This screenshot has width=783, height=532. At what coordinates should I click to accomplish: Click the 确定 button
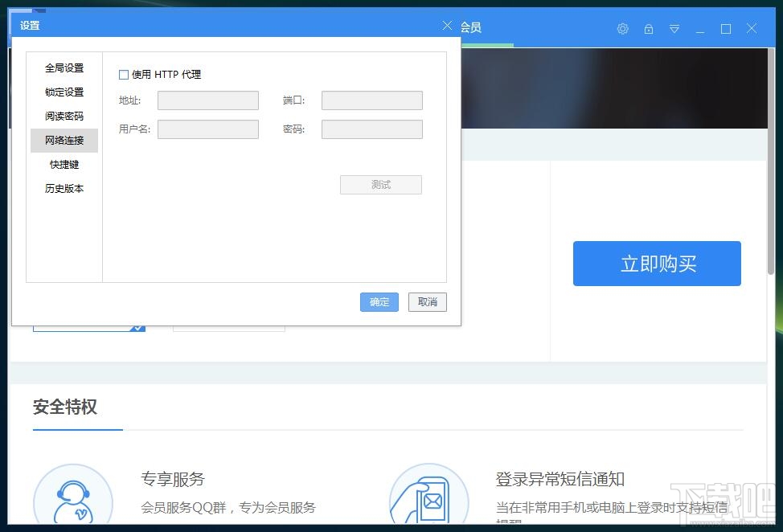[379, 302]
